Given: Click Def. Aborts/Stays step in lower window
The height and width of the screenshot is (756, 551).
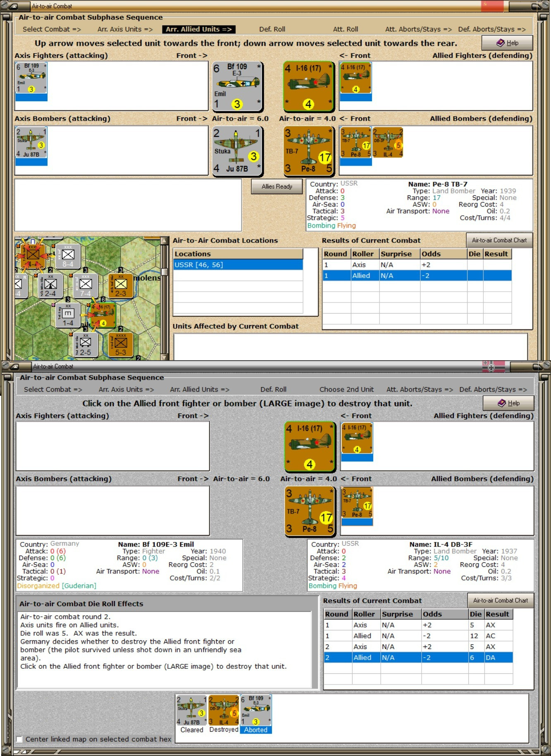Looking at the screenshot, I should tap(493, 390).
